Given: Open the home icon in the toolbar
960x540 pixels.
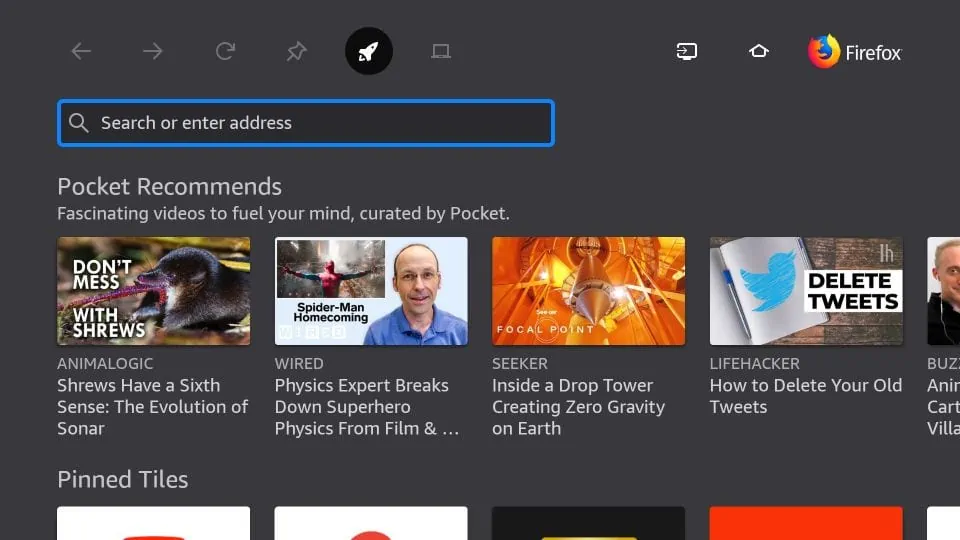Looking at the screenshot, I should coord(759,51).
